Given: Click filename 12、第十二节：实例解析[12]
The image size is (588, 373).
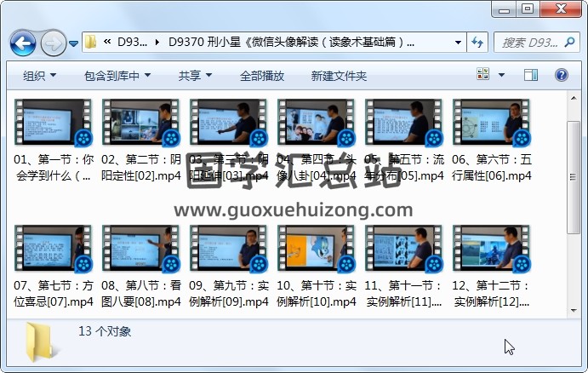Looking at the screenshot, I should click(492, 294).
